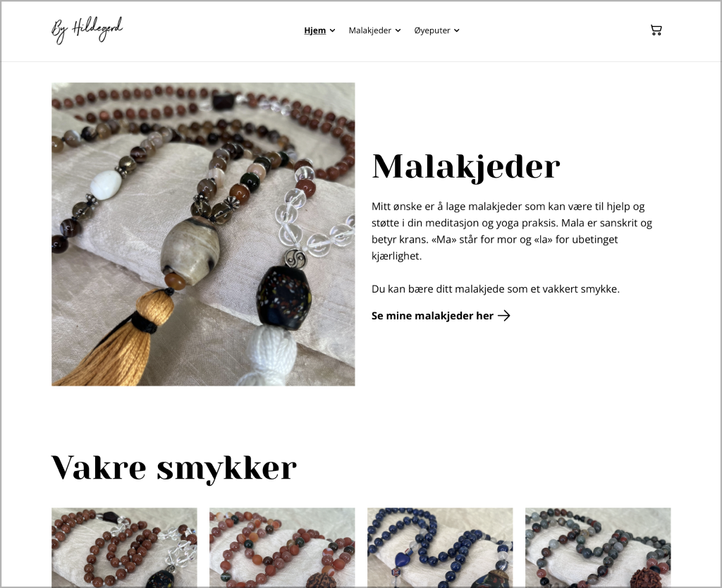Open the first brown bead necklace thumbnail

[124, 547]
